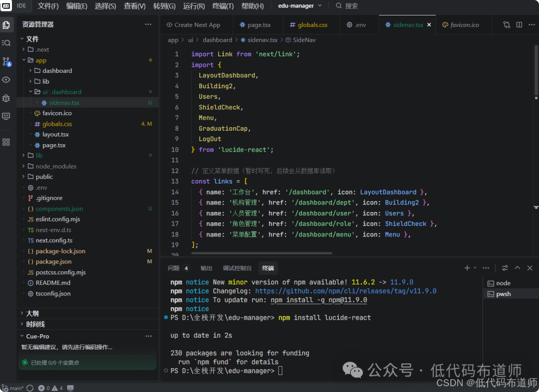Open Source Control view with badge

click(x=6, y=61)
